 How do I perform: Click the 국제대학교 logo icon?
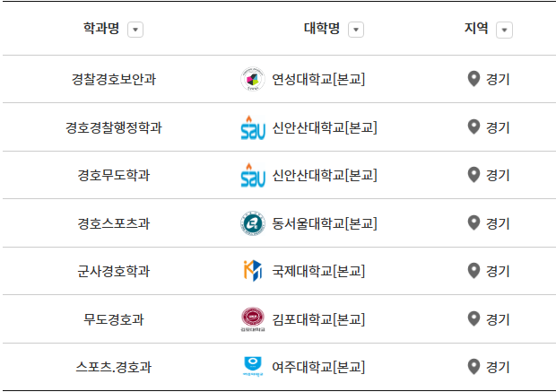click(x=253, y=271)
